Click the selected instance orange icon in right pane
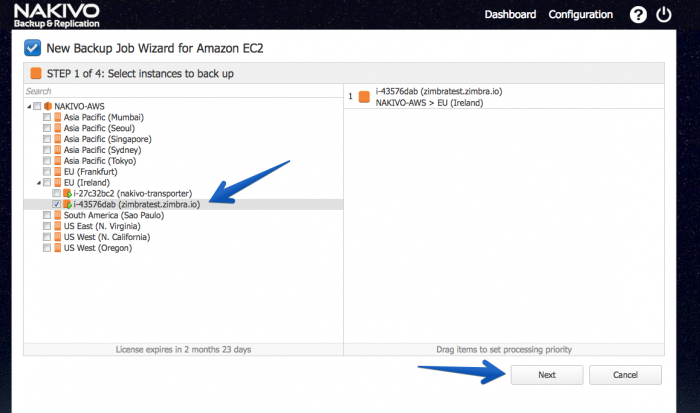 point(364,96)
